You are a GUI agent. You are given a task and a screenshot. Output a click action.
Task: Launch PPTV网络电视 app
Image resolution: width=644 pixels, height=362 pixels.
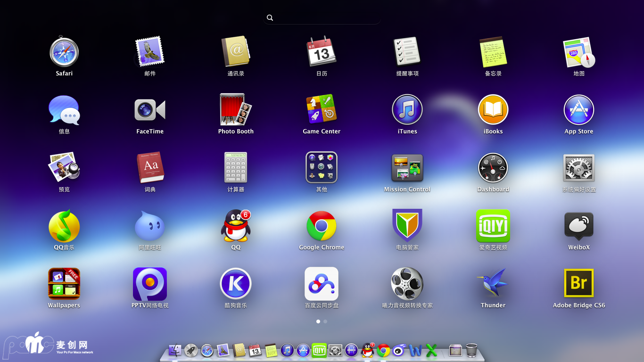coord(150,283)
